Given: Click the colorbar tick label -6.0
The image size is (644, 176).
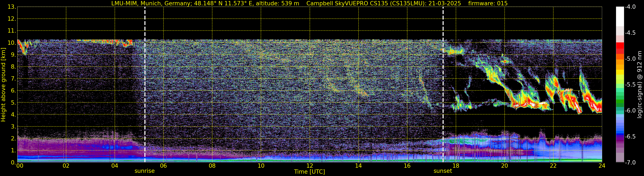Looking at the screenshot, I should pyautogui.click(x=630, y=110).
